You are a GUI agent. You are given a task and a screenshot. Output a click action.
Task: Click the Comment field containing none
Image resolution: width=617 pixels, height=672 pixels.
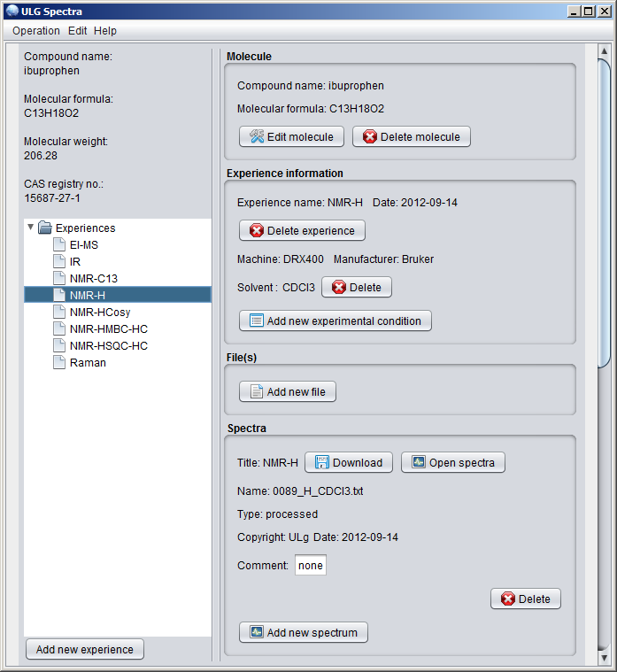311,565
